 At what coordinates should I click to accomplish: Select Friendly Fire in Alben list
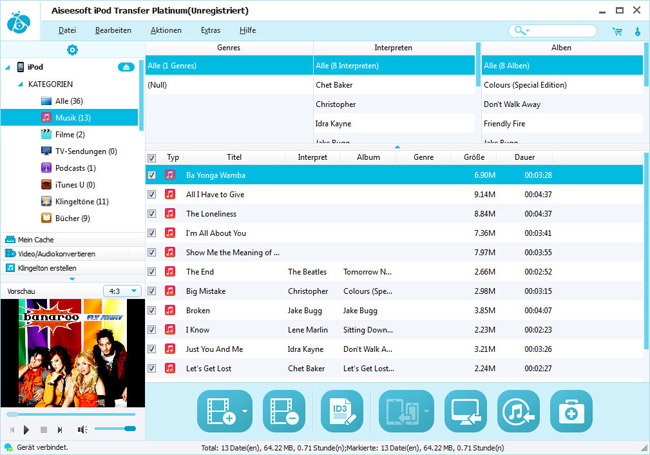tap(563, 123)
